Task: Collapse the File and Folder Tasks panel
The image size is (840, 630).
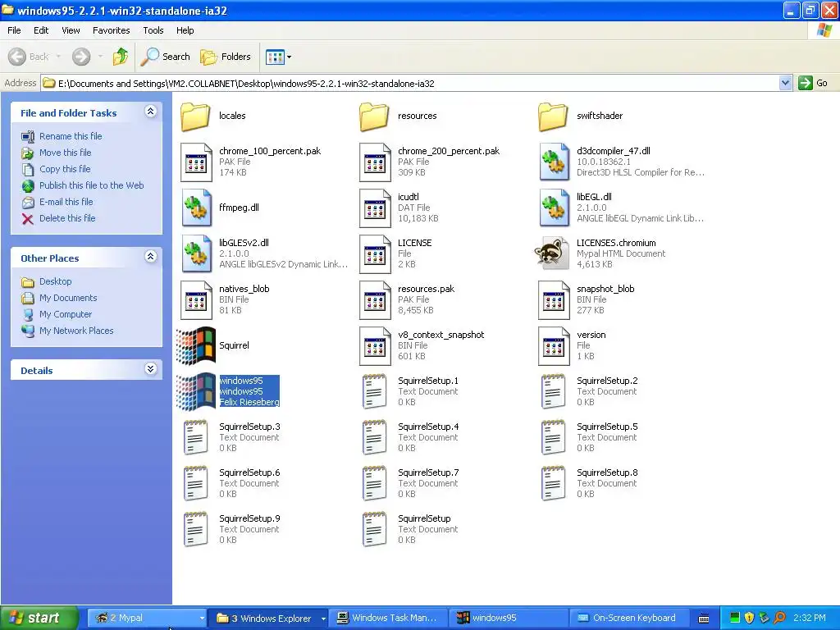Action: (x=151, y=112)
